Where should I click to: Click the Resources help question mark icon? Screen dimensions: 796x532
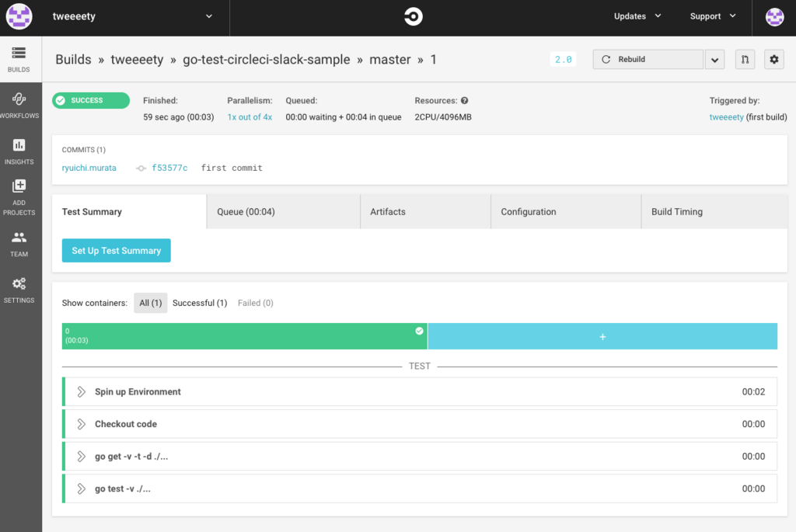pyautogui.click(x=465, y=100)
